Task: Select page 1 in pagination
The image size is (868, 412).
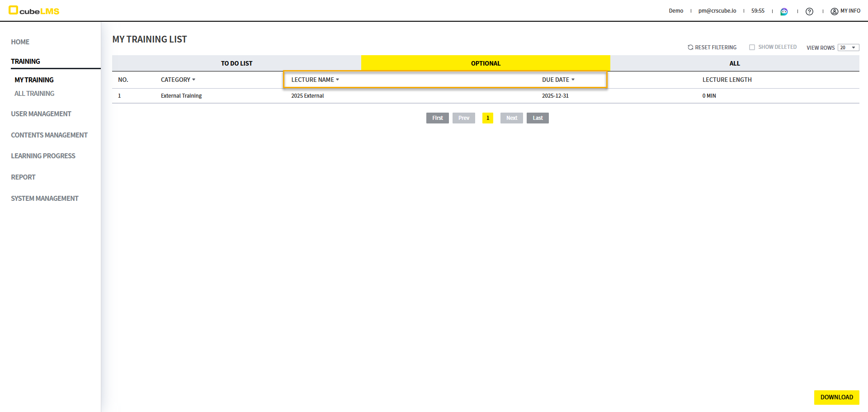Action: (x=487, y=118)
